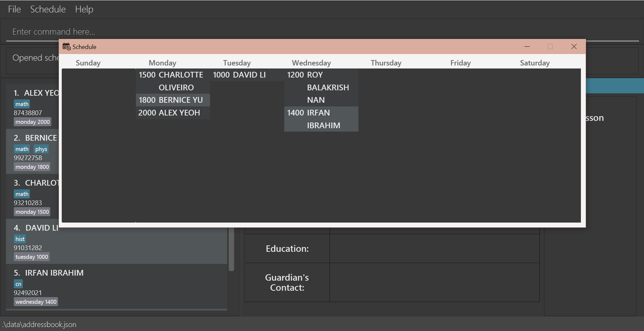Screen dimensions: 644x331
Task: Click phone number 93210283
Action: (28, 203)
